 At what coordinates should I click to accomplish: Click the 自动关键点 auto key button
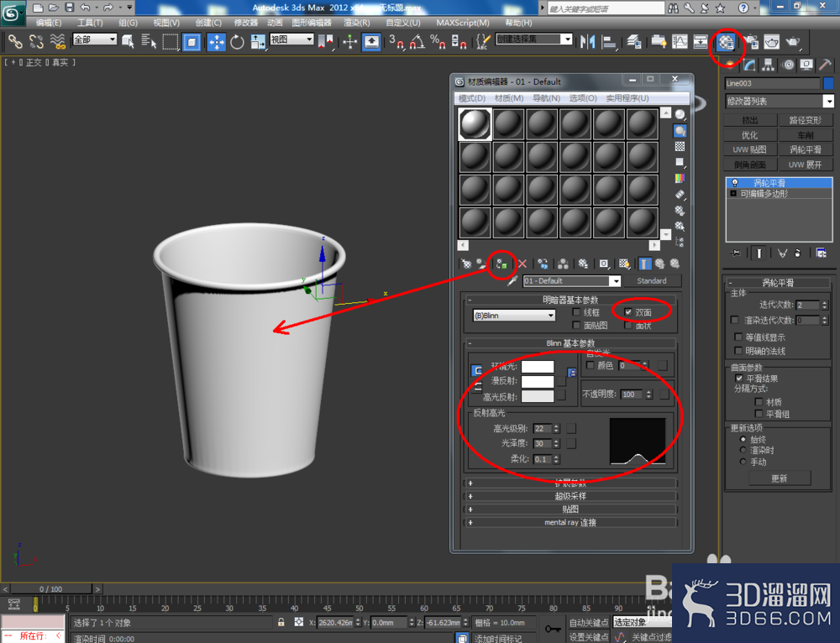(x=589, y=622)
